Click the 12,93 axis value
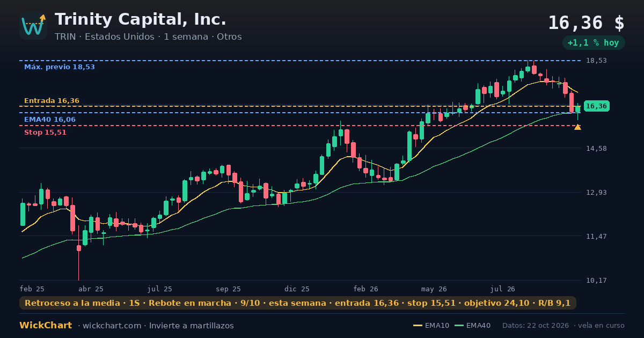Image resolution: width=644 pixels, height=338 pixels. coord(596,192)
